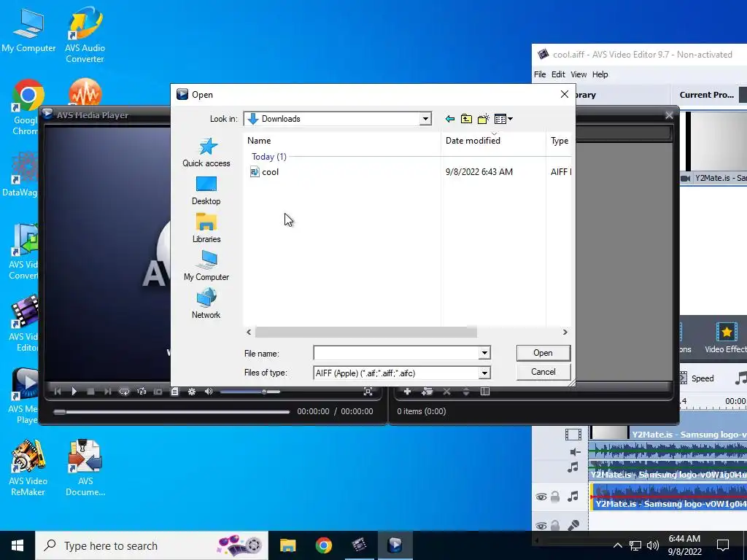Jump to Libraries in places bar

click(x=206, y=228)
